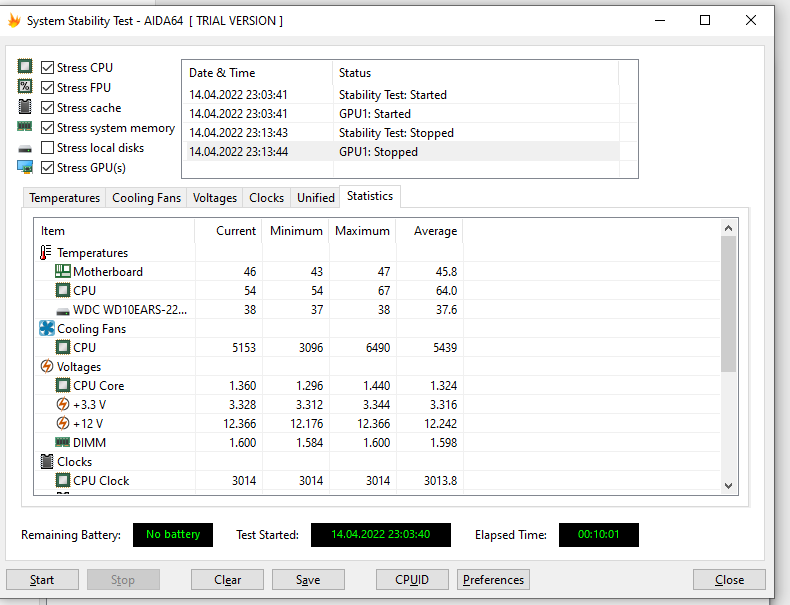
Task: Enable the Stress local disks checkbox
Action: point(47,148)
